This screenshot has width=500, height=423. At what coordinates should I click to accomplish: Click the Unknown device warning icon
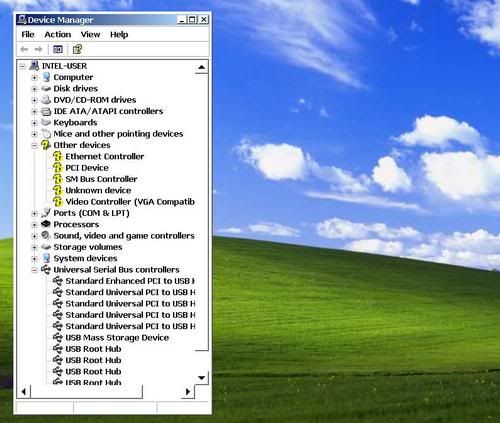(58, 190)
